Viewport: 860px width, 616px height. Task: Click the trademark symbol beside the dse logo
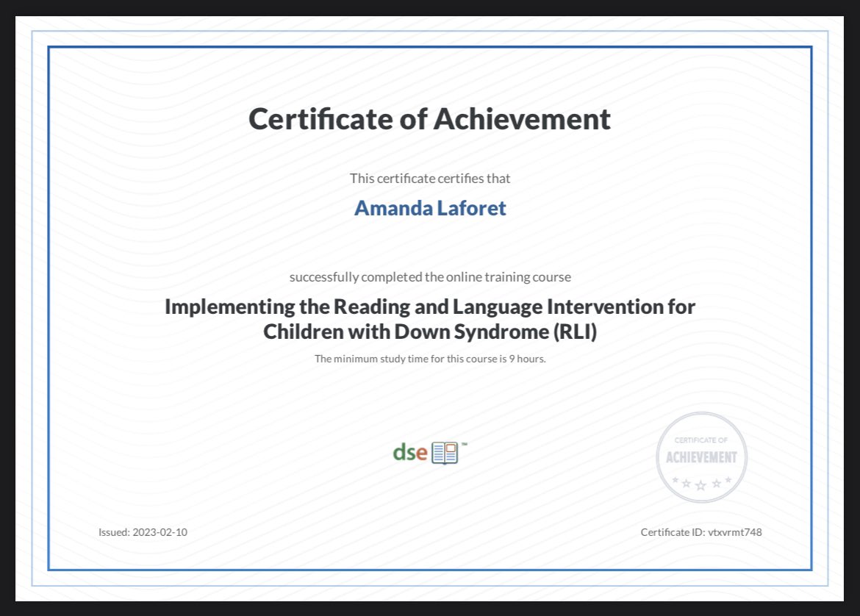pyautogui.click(x=465, y=443)
